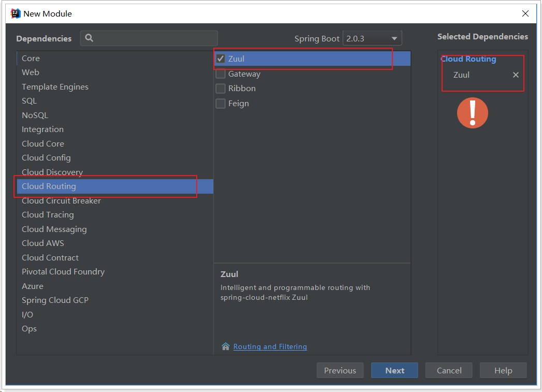Screen dimensions: 542x392
Task: Open the Cloud Contract category
Action: 115,258
